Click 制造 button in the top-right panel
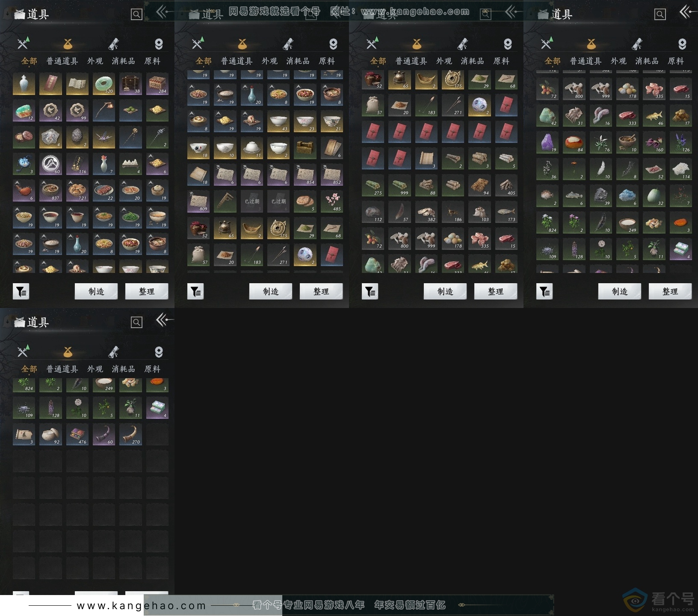698x616 pixels. tap(620, 291)
